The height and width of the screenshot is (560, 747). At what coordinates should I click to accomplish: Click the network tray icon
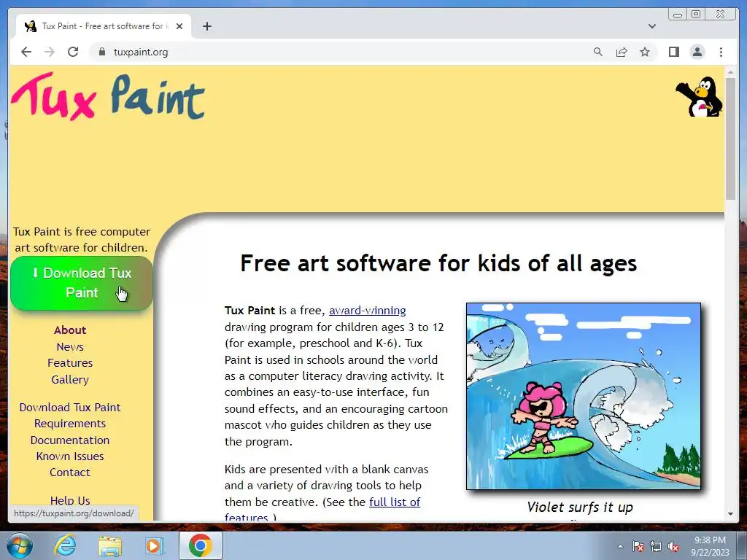pyautogui.click(x=656, y=546)
